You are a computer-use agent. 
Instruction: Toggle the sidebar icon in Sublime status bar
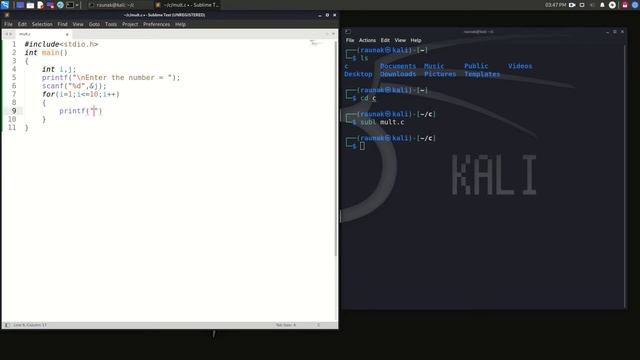(x=7, y=325)
